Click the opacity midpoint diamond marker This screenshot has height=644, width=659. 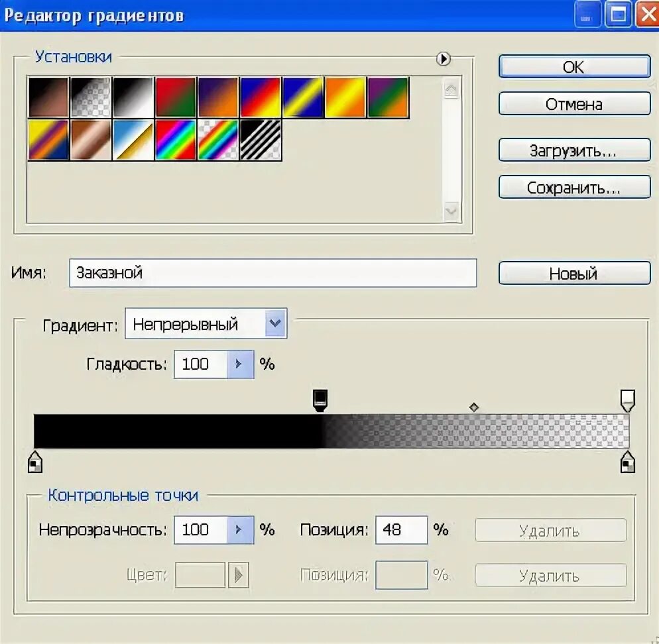click(473, 407)
